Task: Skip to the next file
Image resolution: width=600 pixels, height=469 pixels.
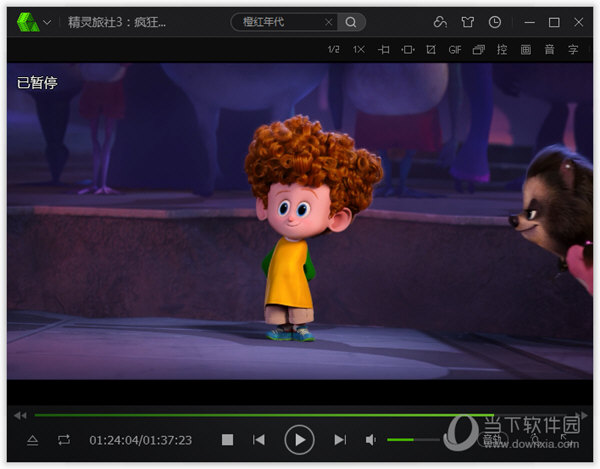Action: click(x=340, y=440)
